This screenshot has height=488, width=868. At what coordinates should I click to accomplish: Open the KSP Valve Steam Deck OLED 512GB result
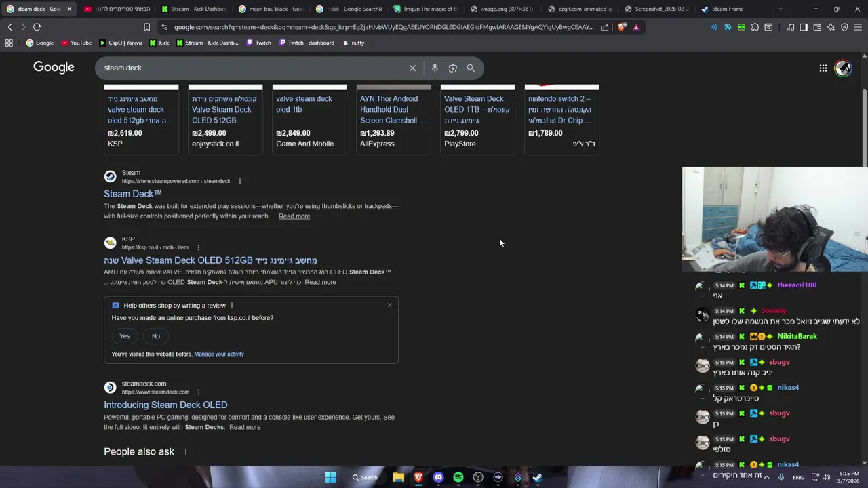pos(210,260)
